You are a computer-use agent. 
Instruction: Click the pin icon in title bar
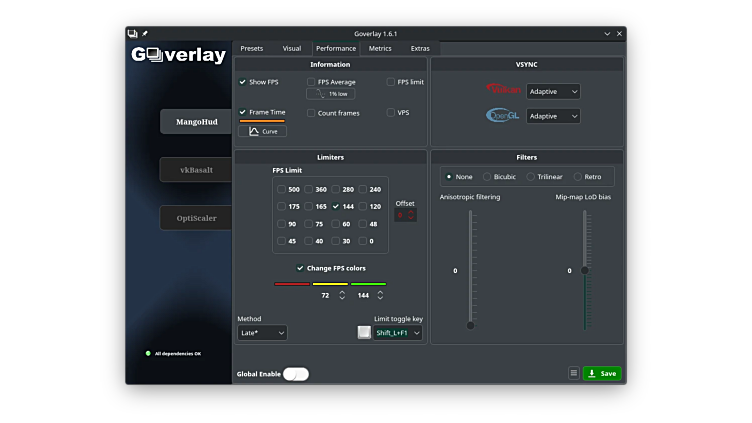145,33
